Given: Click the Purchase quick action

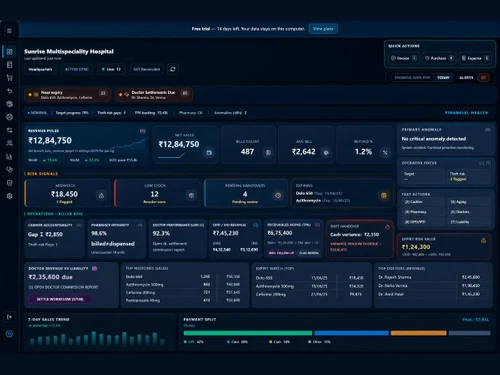Looking at the screenshot, I should pos(439,58).
